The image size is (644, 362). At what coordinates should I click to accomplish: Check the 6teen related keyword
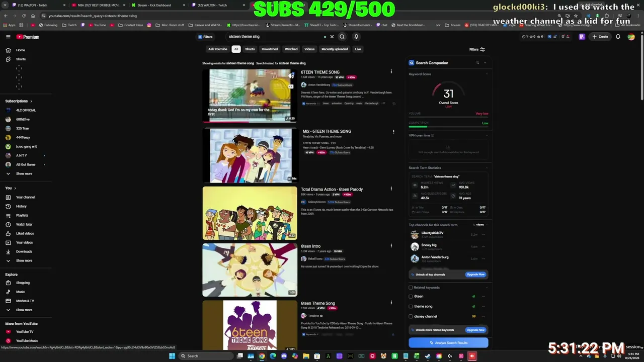[411, 296]
